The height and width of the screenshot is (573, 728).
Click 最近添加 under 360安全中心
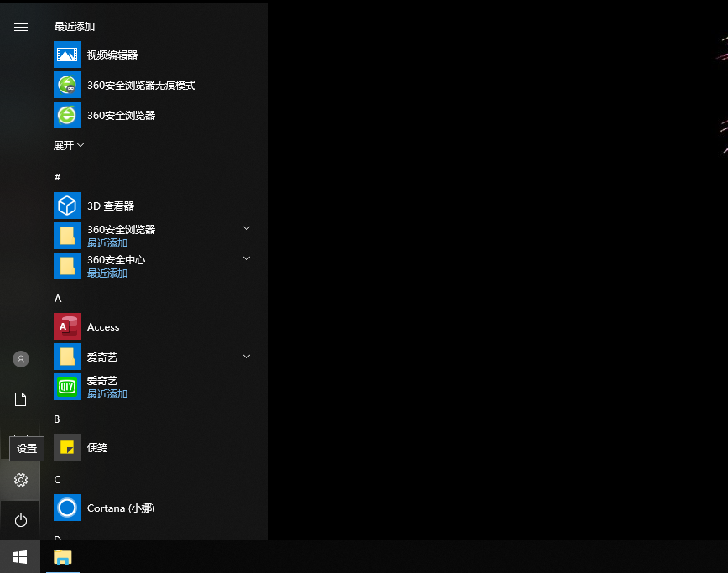[107, 273]
